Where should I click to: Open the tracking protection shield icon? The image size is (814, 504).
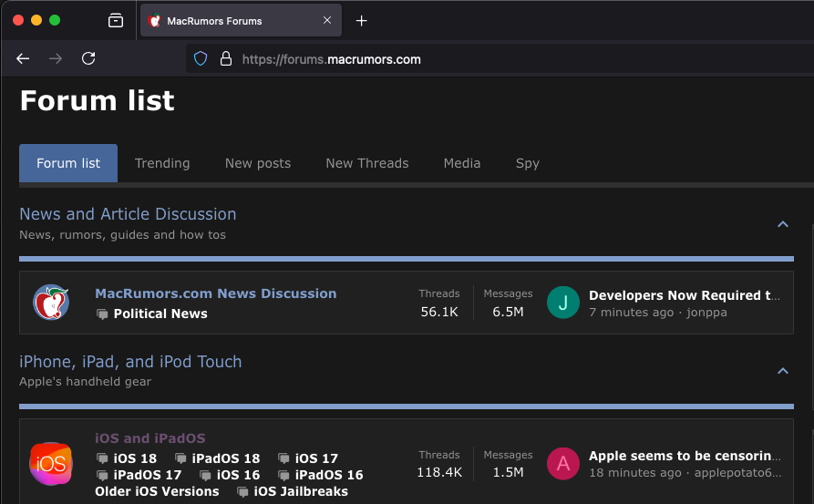(201, 58)
